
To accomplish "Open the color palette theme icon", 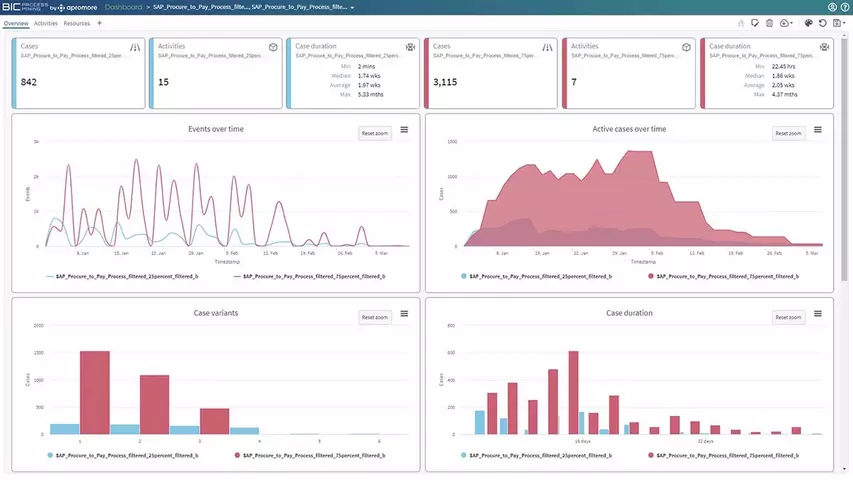I will pyautogui.click(x=808, y=23).
